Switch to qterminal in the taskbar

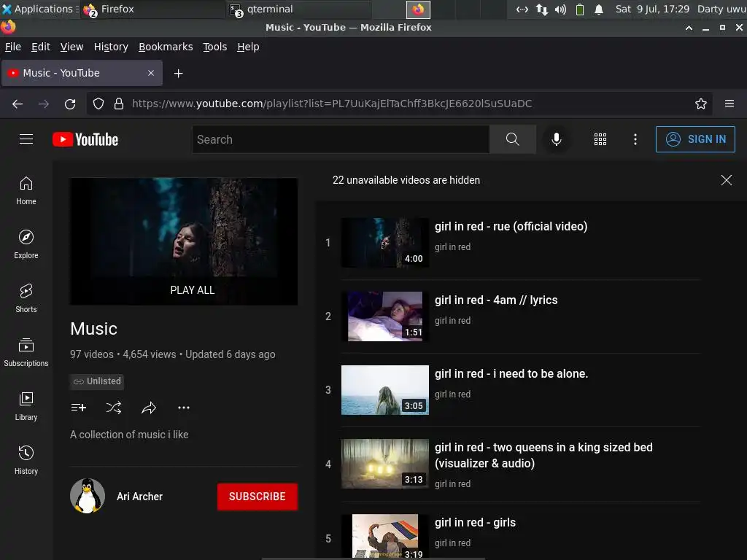[298, 9]
